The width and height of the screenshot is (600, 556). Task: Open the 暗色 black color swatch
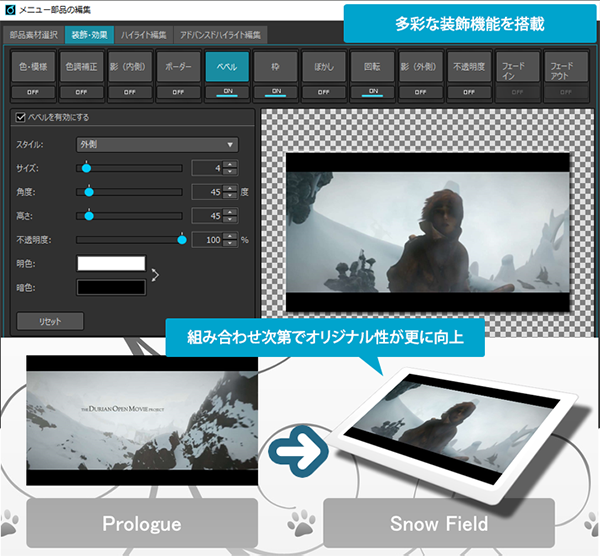click(x=111, y=287)
